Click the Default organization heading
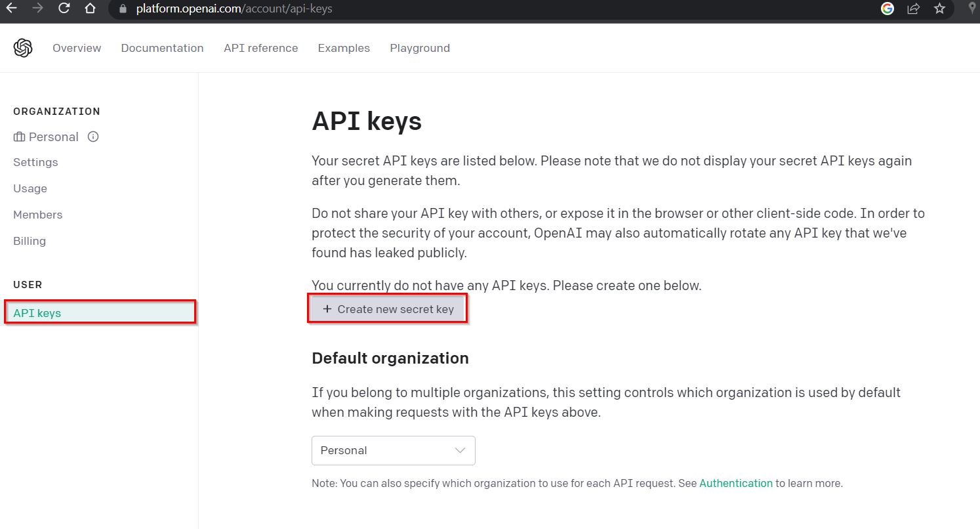Screen dimensions: 980x529 click(390, 358)
